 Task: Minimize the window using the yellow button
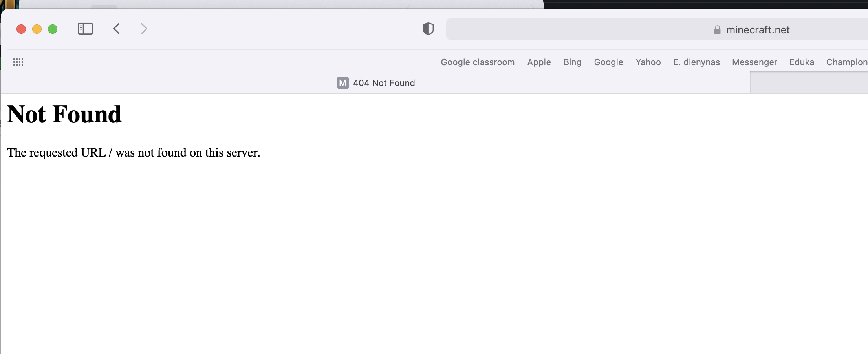(x=37, y=29)
